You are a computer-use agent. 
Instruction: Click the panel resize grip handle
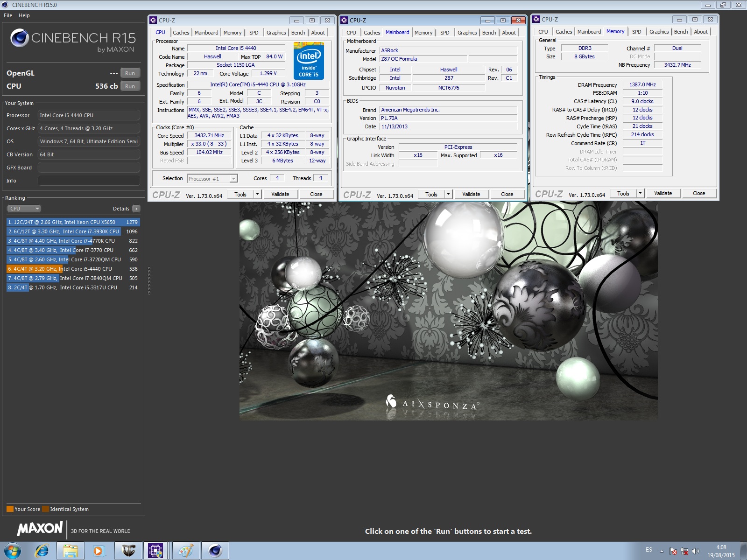click(x=149, y=280)
